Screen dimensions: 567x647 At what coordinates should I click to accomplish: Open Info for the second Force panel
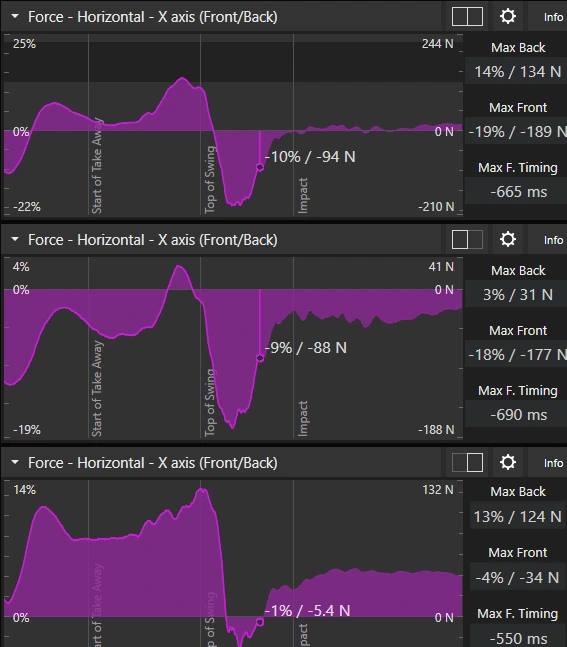(x=553, y=240)
